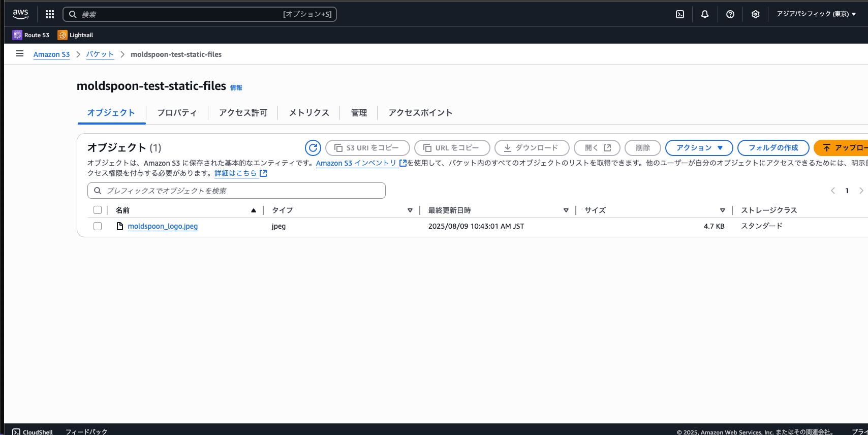Click the ストレージクラス column header
868x435 pixels.
pyautogui.click(x=769, y=210)
